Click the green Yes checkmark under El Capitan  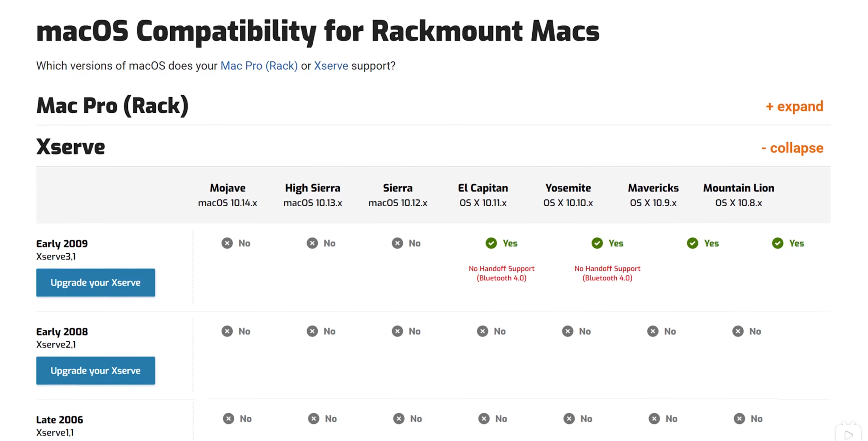click(x=491, y=243)
